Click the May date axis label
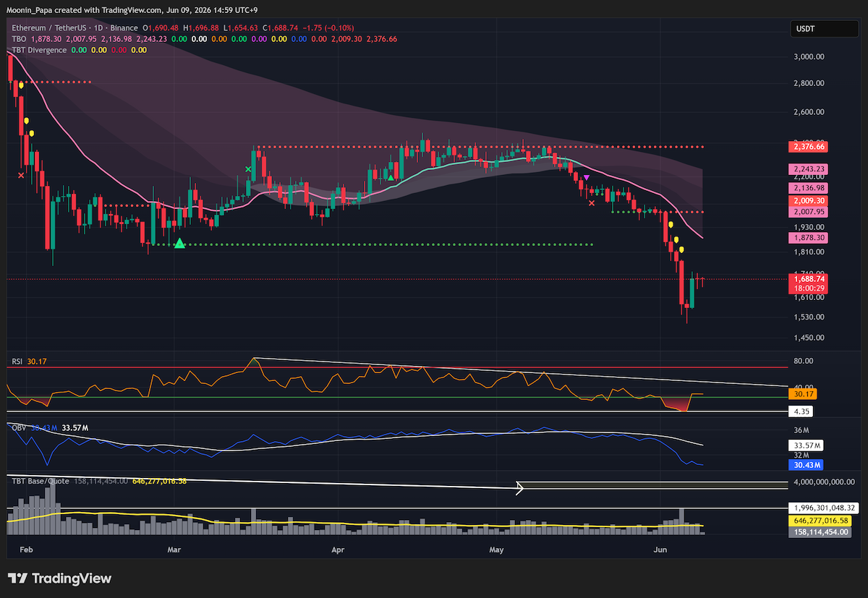This screenshot has height=598, width=868. 496,550
